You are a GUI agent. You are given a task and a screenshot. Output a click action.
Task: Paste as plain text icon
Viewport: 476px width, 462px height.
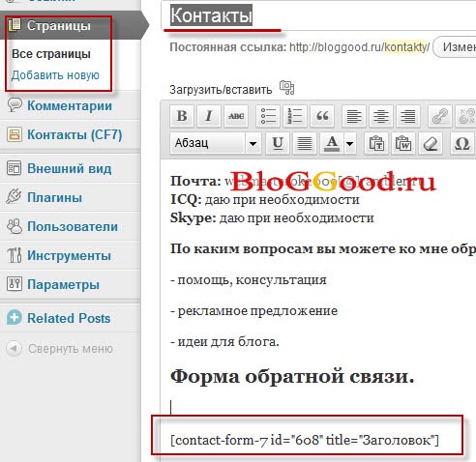pyautogui.click(x=376, y=143)
